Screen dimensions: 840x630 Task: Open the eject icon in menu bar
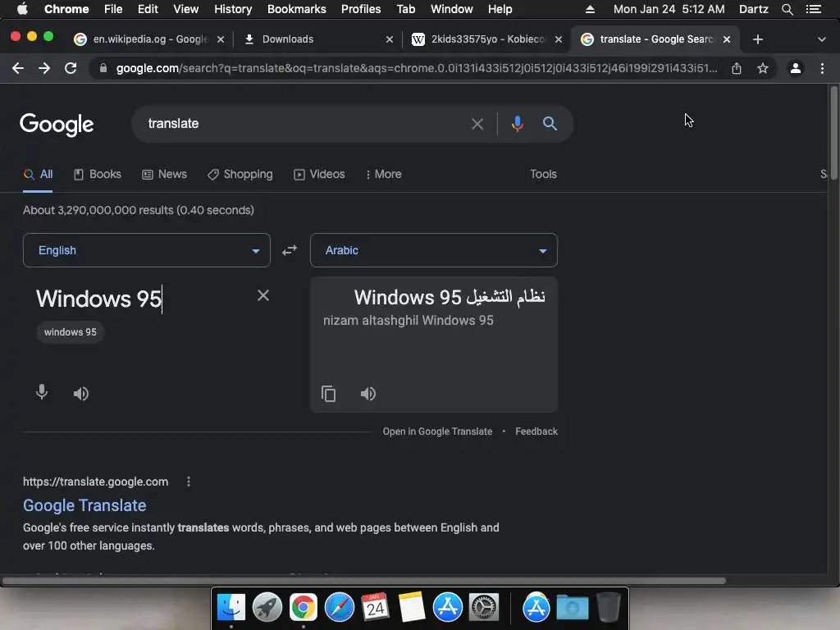point(590,9)
